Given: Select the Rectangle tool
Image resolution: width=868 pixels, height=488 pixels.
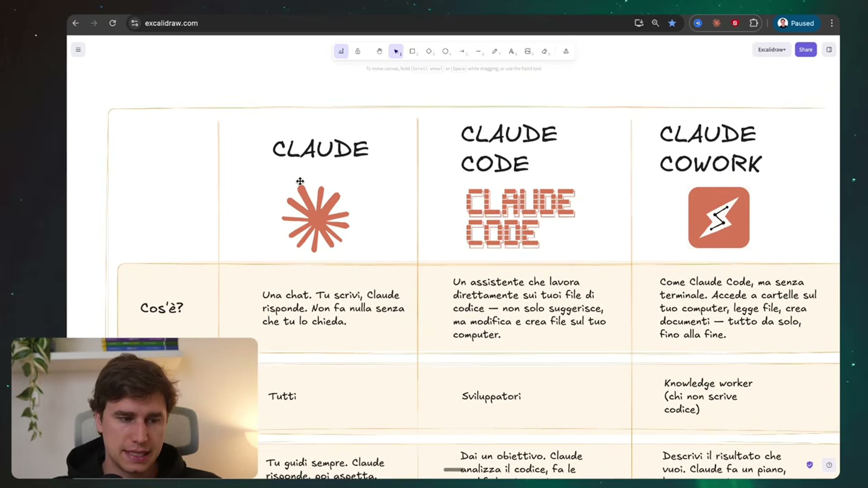Looking at the screenshot, I should pos(413,51).
